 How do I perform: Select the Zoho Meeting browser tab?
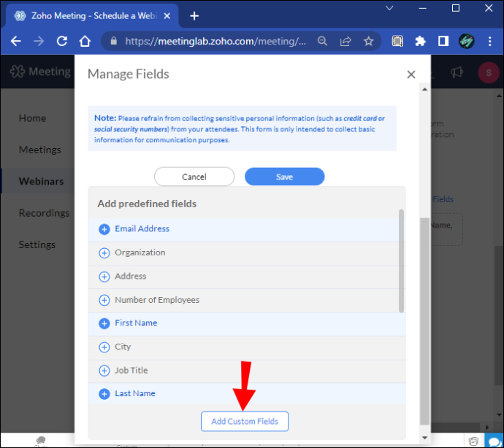91,16
